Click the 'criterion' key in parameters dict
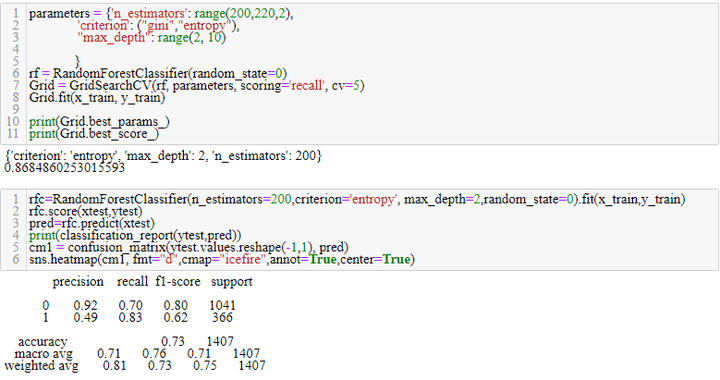 104,25
